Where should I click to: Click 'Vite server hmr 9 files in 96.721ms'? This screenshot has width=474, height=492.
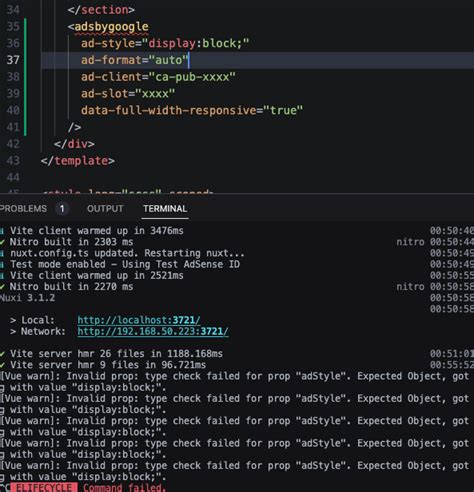click(x=108, y=365)
